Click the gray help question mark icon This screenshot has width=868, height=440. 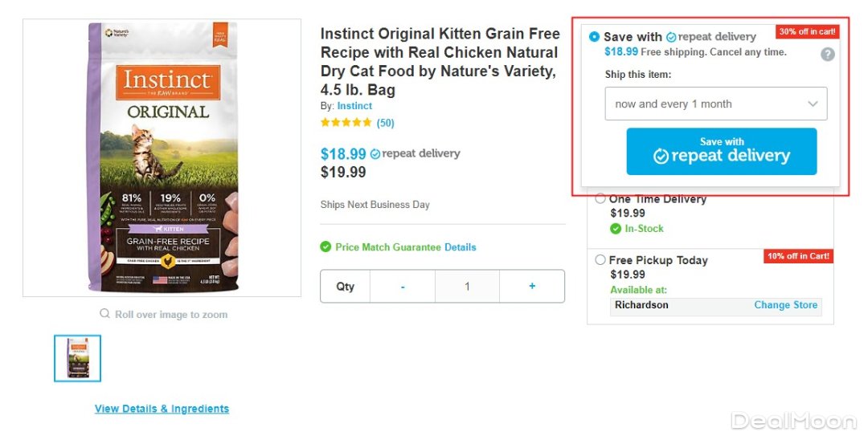pyautogui.click(x=828, y=55)
